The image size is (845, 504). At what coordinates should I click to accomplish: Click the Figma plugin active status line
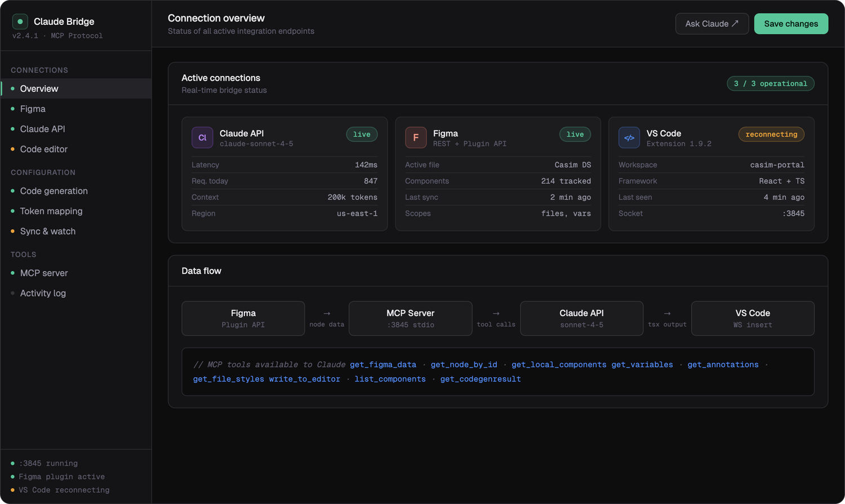(62, 477)
